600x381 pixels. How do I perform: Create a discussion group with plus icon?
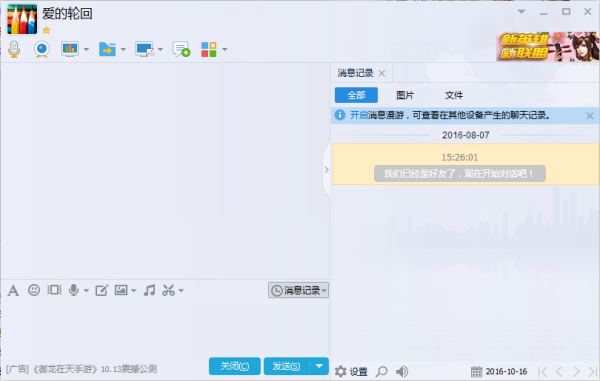click(181, 49)
